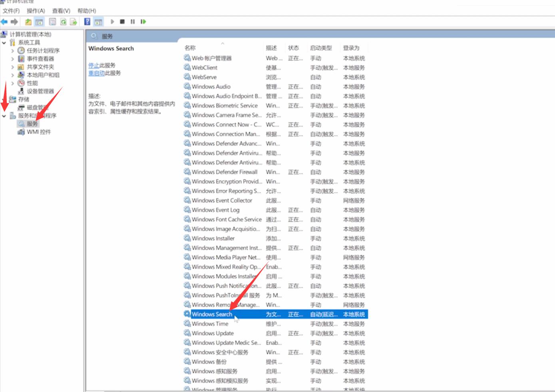Toggle the console tree pane toolbar icon

39,22
